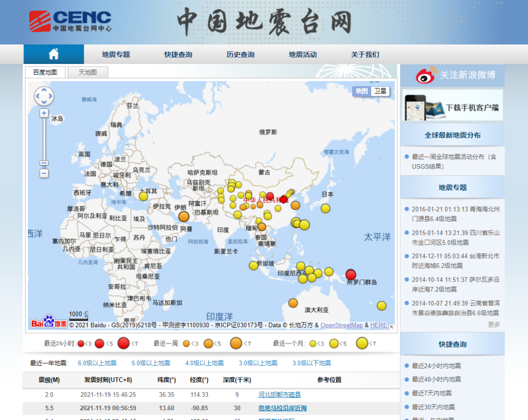
Task: Click the yellow marker in Turkey
Action: tap(143, 196)
